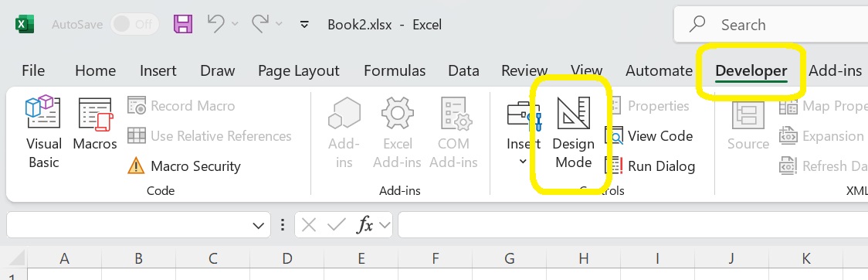868x280 pixels.
Task: Redo the last action
Action: pos(260,23)
